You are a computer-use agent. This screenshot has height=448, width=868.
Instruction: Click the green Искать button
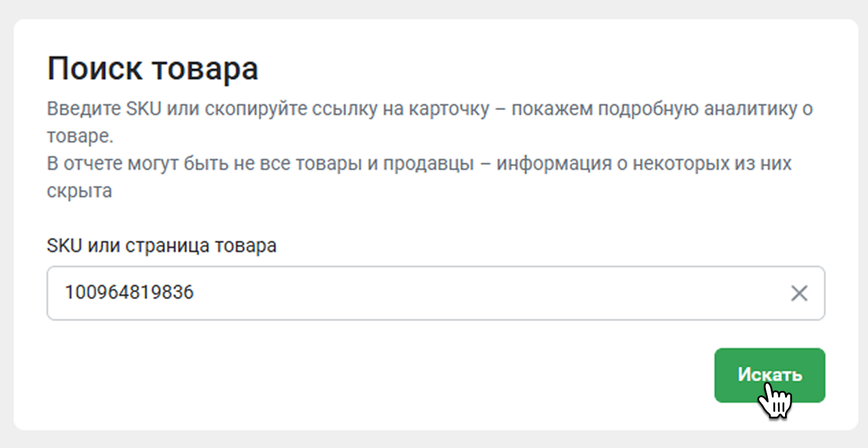coord(769,375)
